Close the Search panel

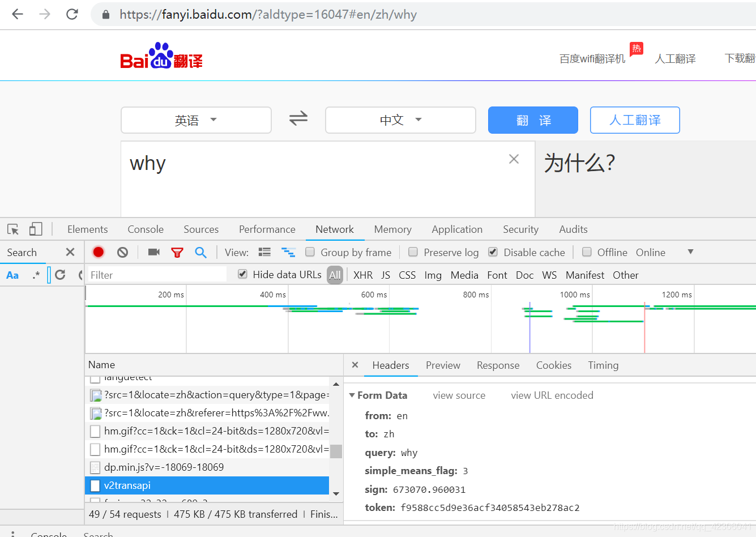click(x=70, y=252)
